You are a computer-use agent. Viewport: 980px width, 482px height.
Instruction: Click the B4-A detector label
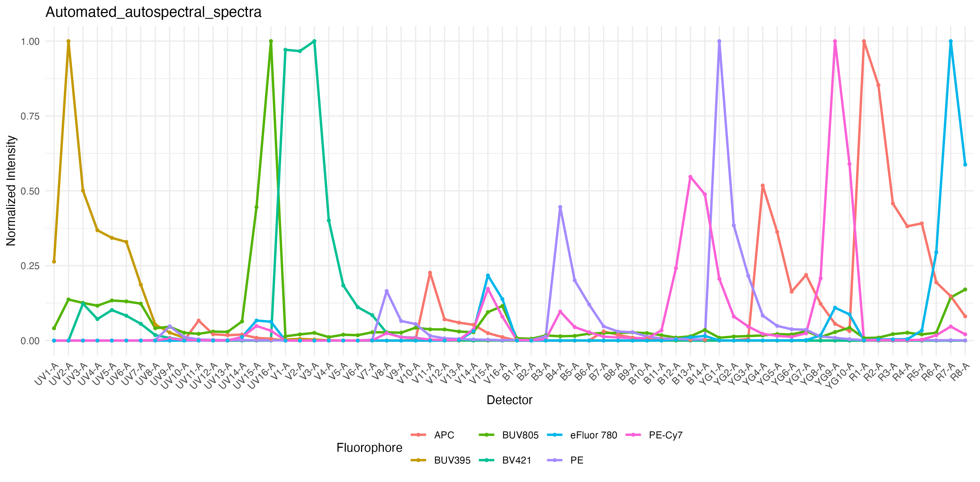[x=555, y=372]
